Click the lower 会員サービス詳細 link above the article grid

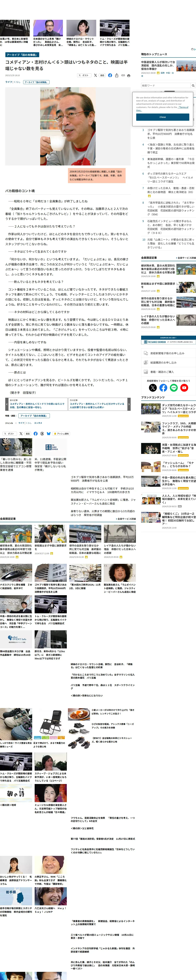tap(126, 519)
